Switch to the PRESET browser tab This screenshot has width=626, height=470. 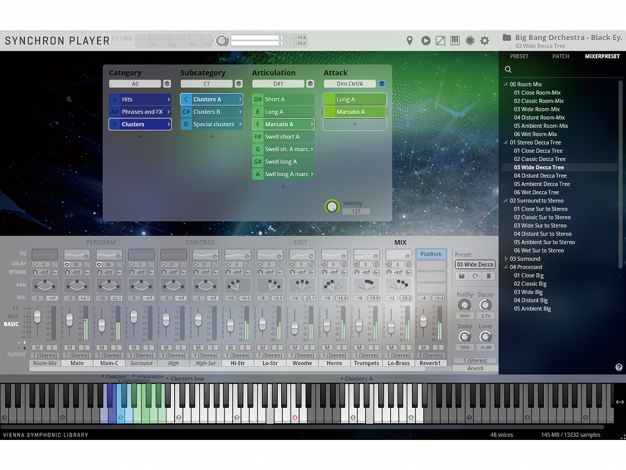pos(519,56)
